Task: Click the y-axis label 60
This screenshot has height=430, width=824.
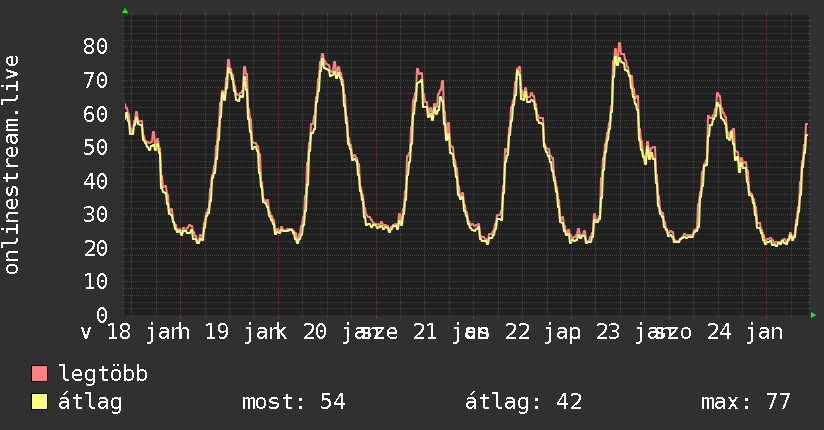Action: (x=95, y=114)
